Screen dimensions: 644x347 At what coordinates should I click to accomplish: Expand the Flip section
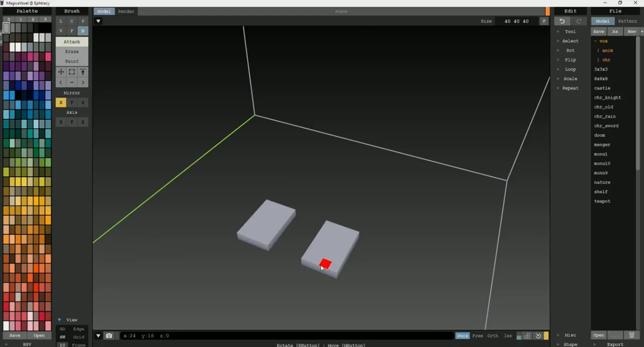(570, 60)
